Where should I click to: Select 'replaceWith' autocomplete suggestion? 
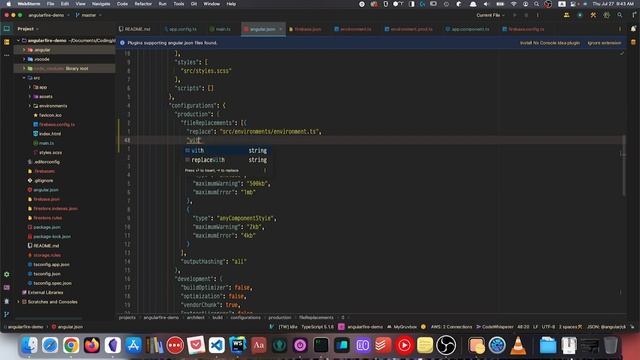[227, 160]
